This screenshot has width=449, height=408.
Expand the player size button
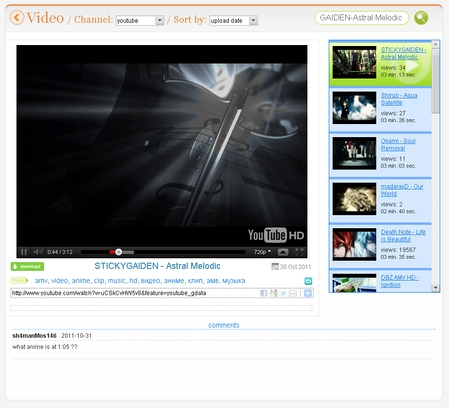[x=283, y=252]
